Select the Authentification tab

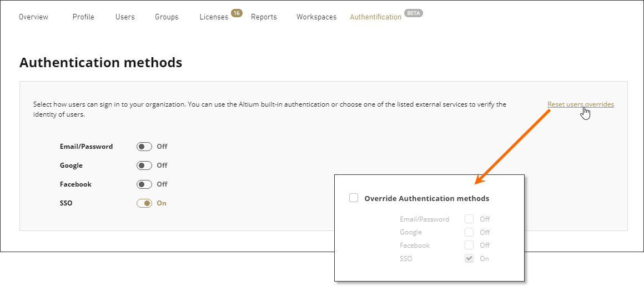click(x=375, y=17)
